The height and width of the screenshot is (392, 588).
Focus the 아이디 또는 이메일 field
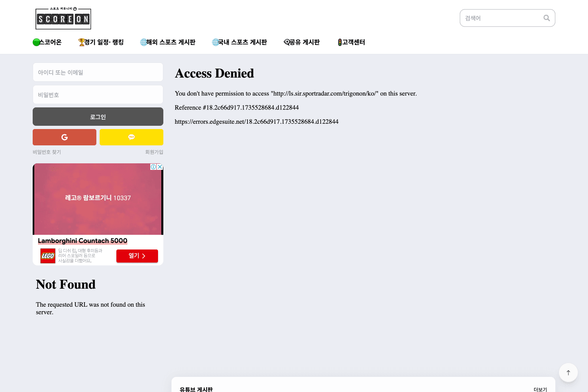pyautogui.click(x=98, y=72)
